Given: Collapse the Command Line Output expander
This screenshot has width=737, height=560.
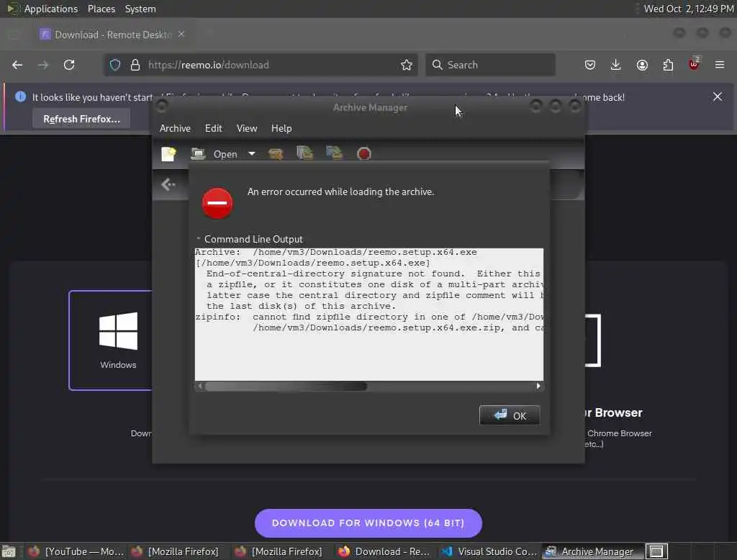Looking at the screenshot, I should pyautogui.click(x=250, y=239).
